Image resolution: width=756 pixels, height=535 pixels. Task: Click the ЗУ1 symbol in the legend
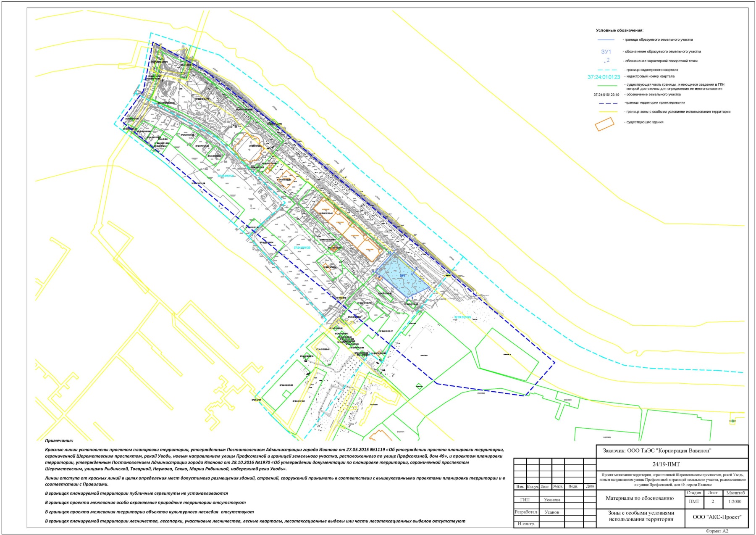point(606,52)
